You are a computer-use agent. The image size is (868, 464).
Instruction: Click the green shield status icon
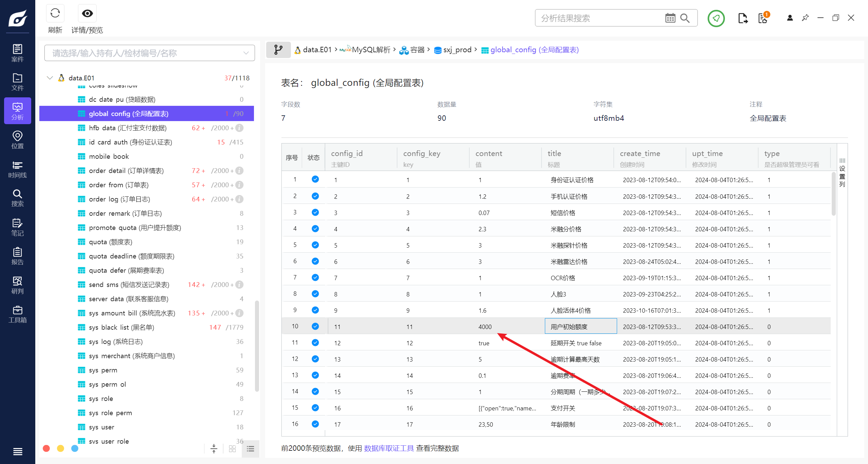(x=716, y=18)
